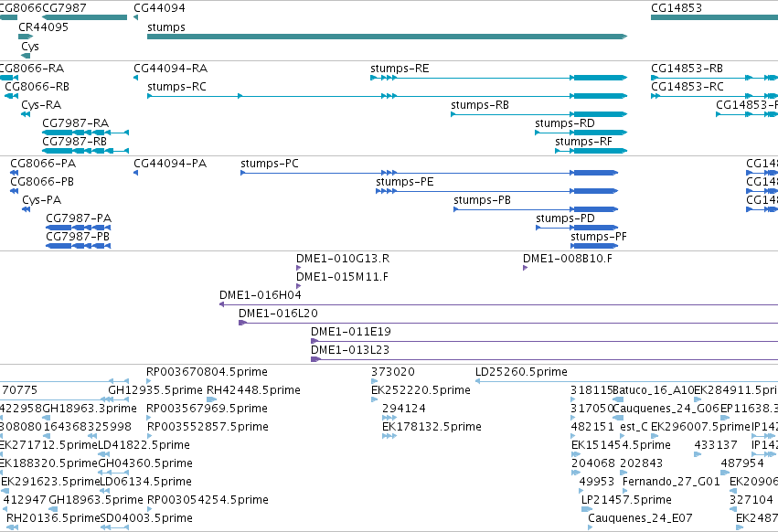Click protein stumps-PB label
Image resolution: width=778 pixels, height=532 pixels.
click(482, 200)
